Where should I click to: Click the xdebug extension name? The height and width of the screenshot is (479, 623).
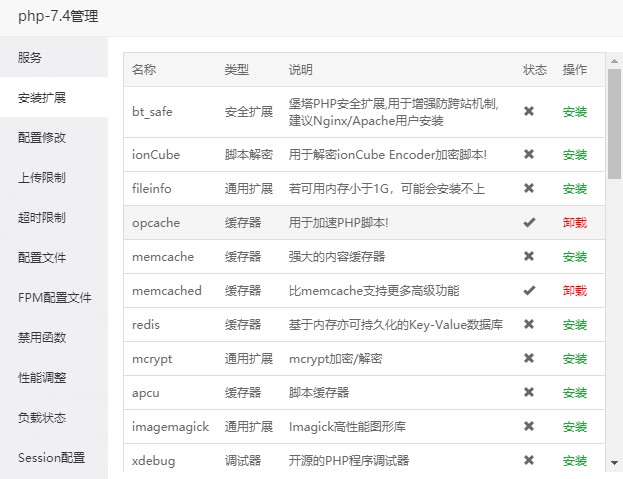click(x=153, y=461)
